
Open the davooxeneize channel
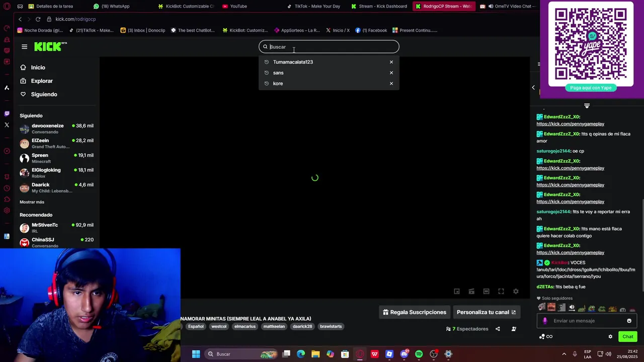coord(56,129)
